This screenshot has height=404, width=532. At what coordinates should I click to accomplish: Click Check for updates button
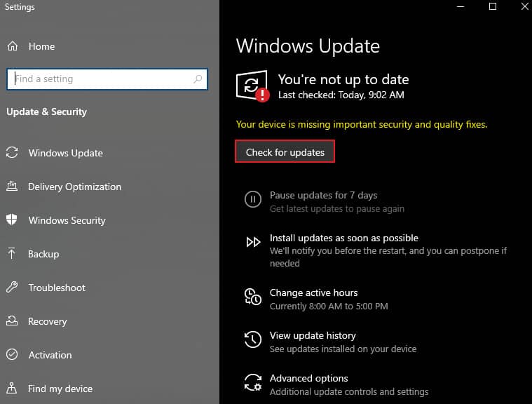point(285,151)
